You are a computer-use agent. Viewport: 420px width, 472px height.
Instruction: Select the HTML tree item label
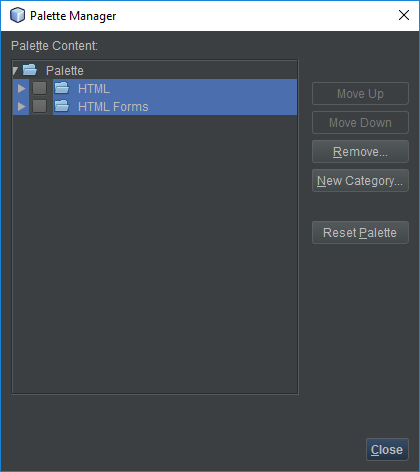pos(94,89)
